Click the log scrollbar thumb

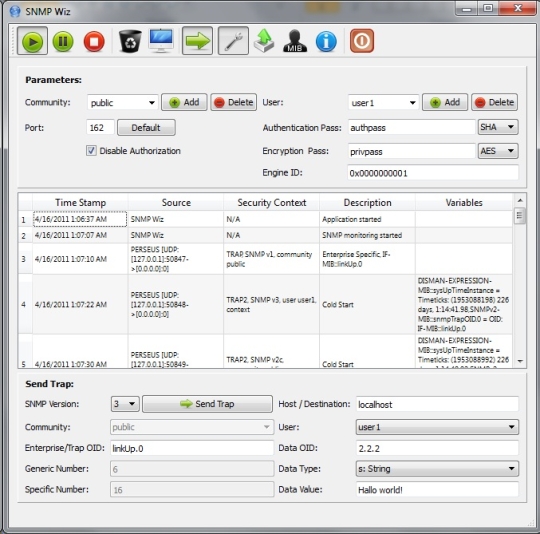pyautogui.click(x=520, y=216)
